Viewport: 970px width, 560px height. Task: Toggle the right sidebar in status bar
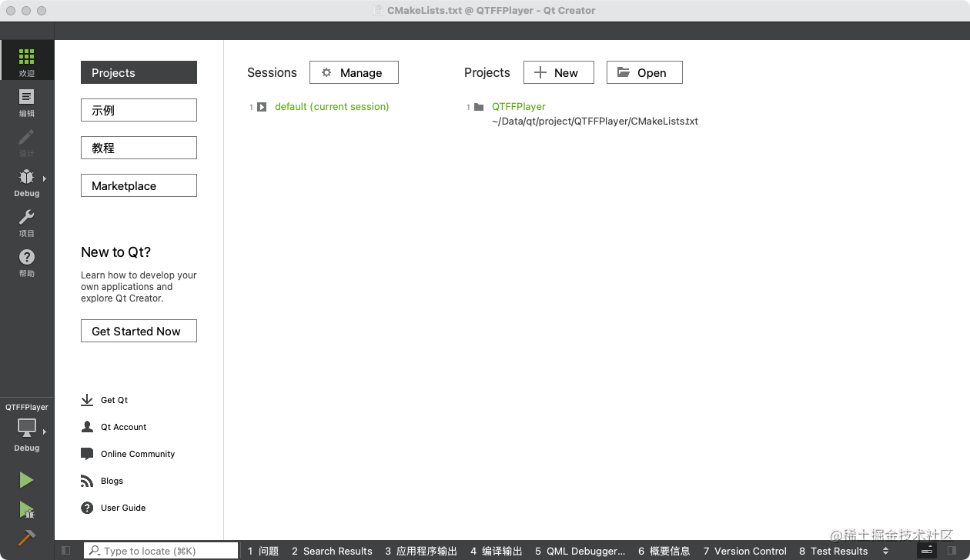click(x=952, y=551)
